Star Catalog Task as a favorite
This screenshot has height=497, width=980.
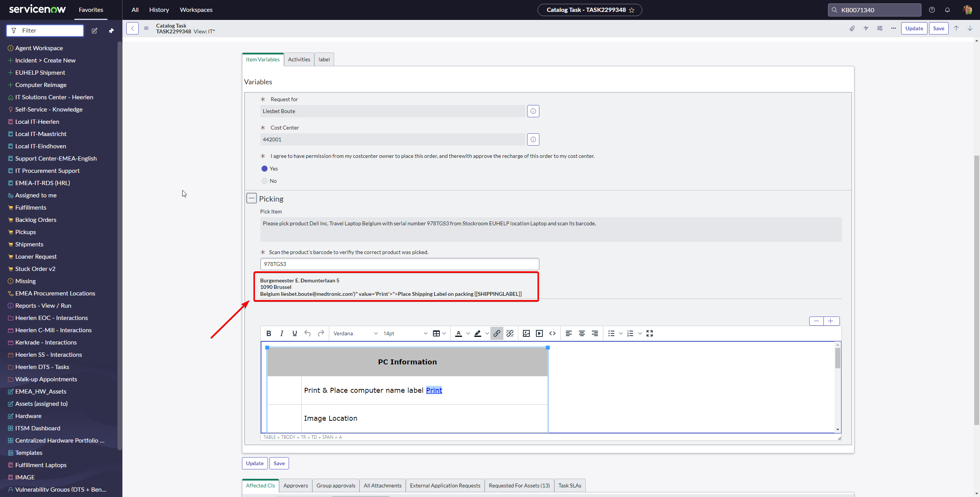632,10
